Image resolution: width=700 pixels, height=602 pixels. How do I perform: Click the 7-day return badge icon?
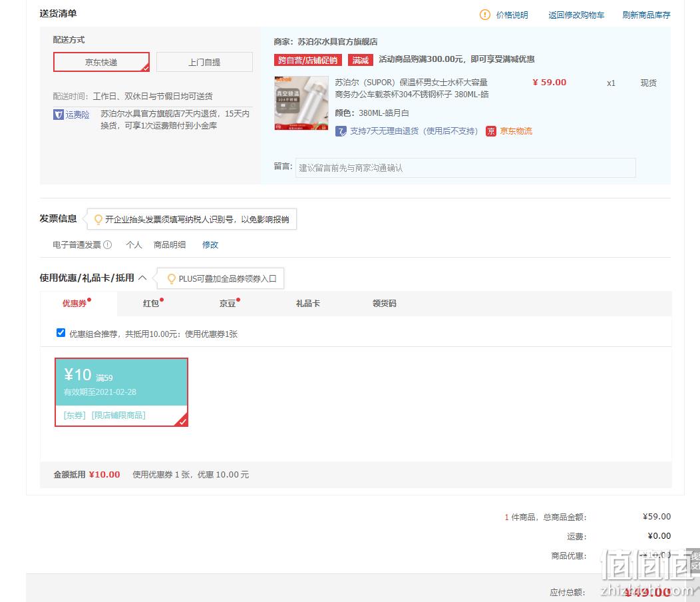(x=341, y=131)
